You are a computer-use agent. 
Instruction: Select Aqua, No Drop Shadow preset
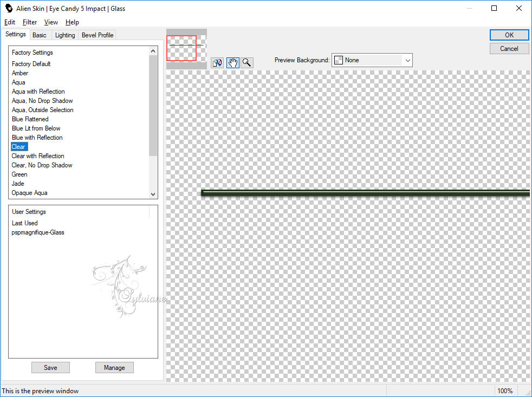click(x=42, y=100)
